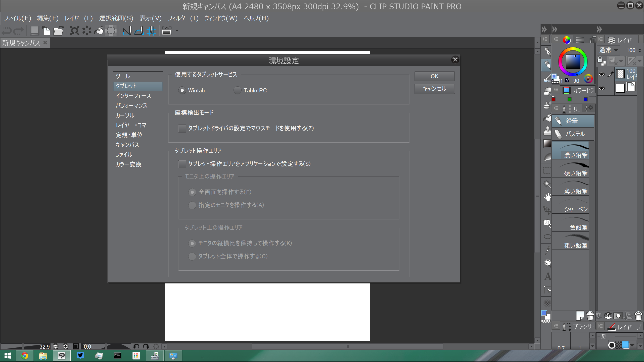Open the blending mode 通常 dropdown
Image resolution: width=644 pixels, height=362 pixels.
click(609, 50)
